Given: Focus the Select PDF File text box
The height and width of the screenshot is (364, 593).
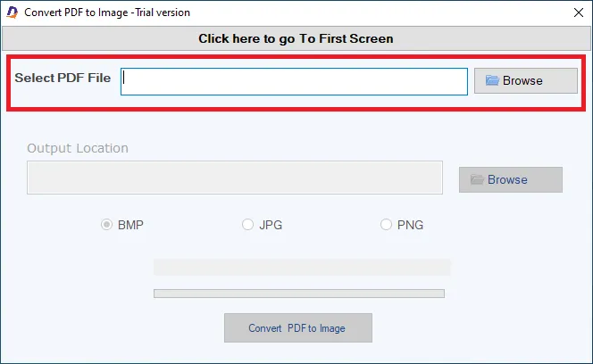Looking at the screenshot, I should (294, 81).
